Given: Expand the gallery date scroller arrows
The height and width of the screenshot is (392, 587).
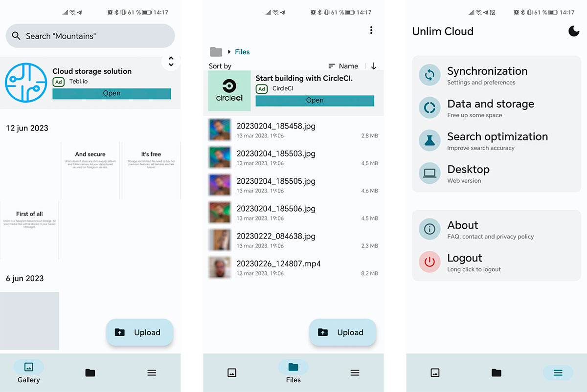Looking at the screenshot, I should pos(171,62).
